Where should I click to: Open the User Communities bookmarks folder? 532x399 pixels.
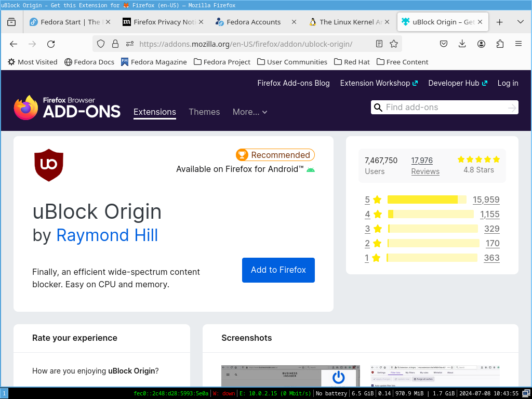coord(292,62)
